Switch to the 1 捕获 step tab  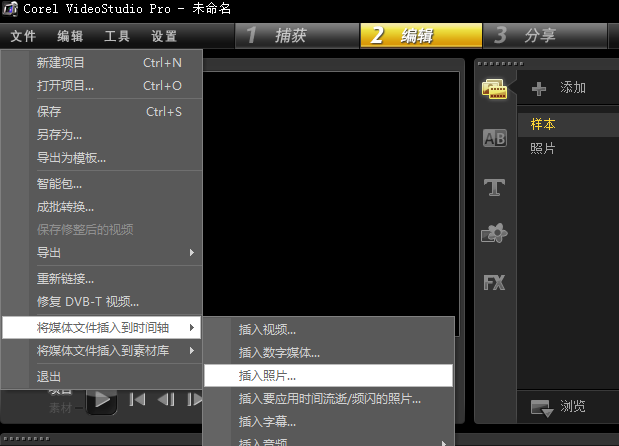(x=297, y=36)
